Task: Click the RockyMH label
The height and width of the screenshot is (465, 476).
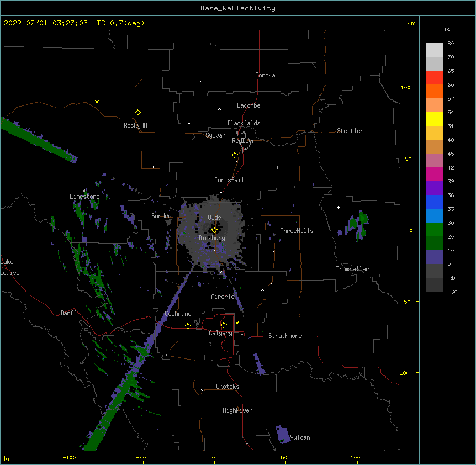Action: (x=135, y=125)
